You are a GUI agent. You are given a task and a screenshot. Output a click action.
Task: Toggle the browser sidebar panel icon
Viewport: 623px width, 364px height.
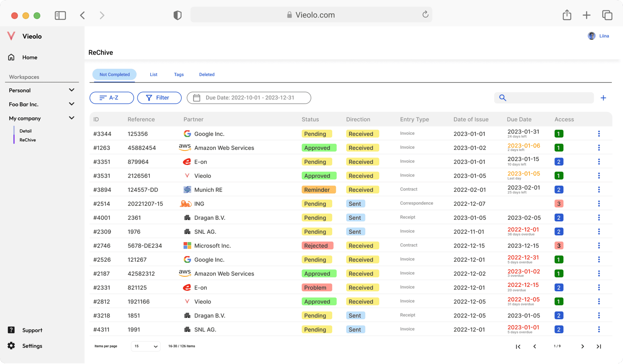60,15
